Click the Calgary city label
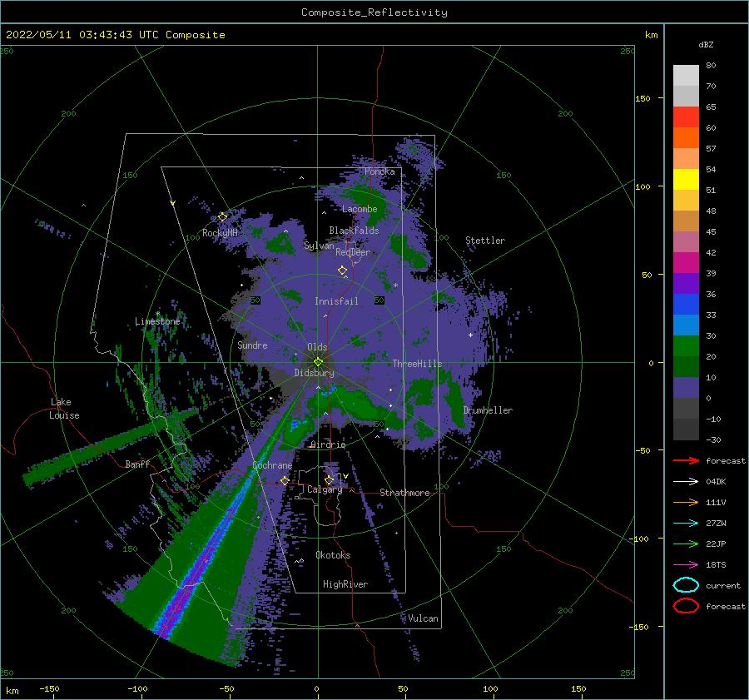The image size is (749, 700). coord(325,489)
